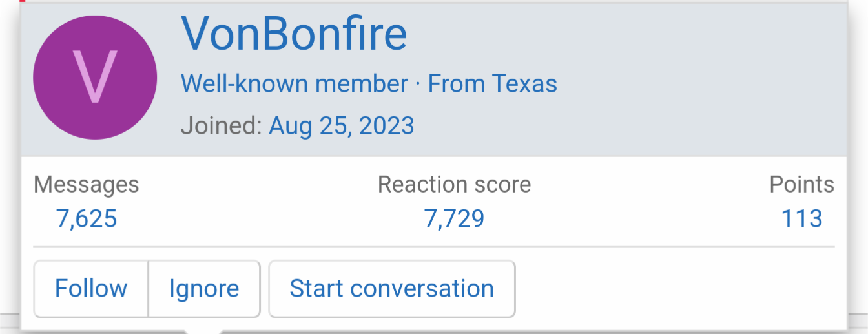Click the Well-known member title

294,84
